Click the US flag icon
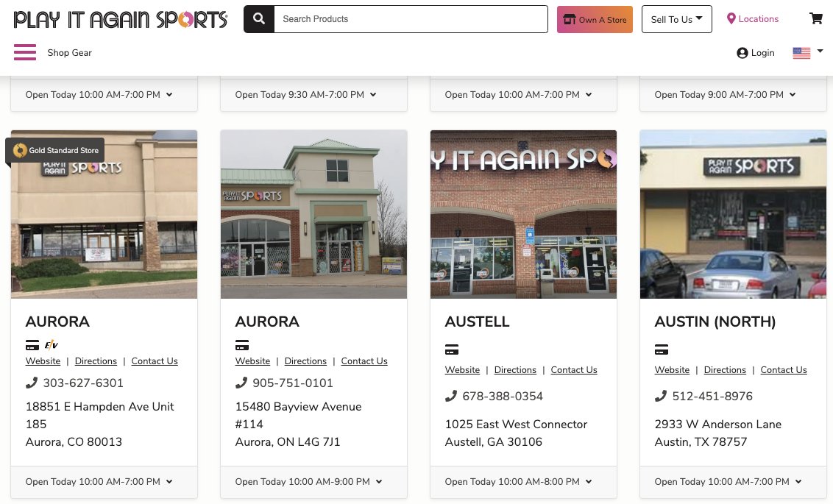 [x=801, y=53]
